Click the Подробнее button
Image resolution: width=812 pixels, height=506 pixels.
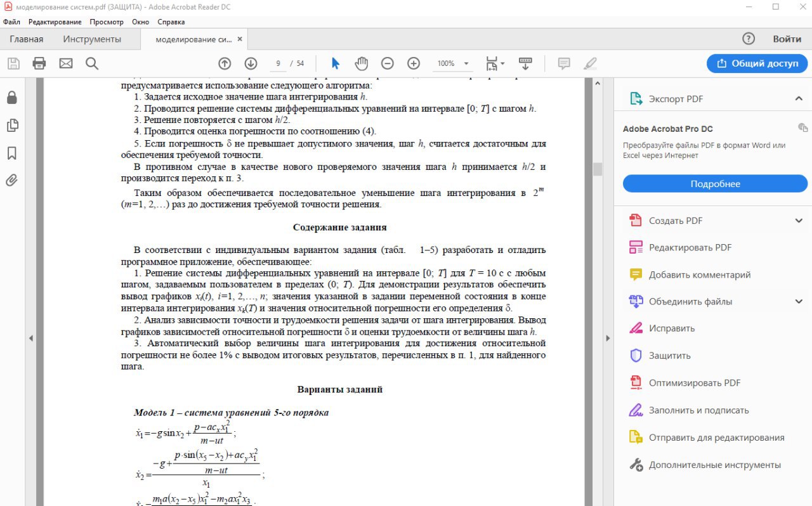point(715,184)
